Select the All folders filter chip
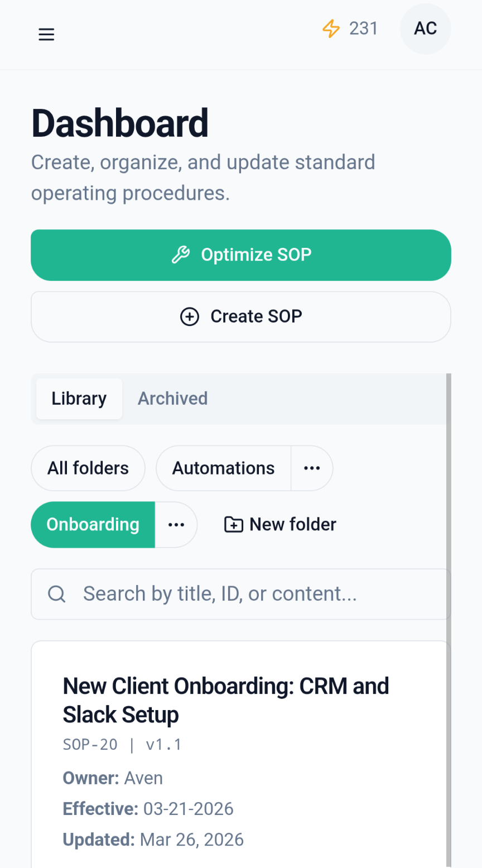 coord(88,468)
